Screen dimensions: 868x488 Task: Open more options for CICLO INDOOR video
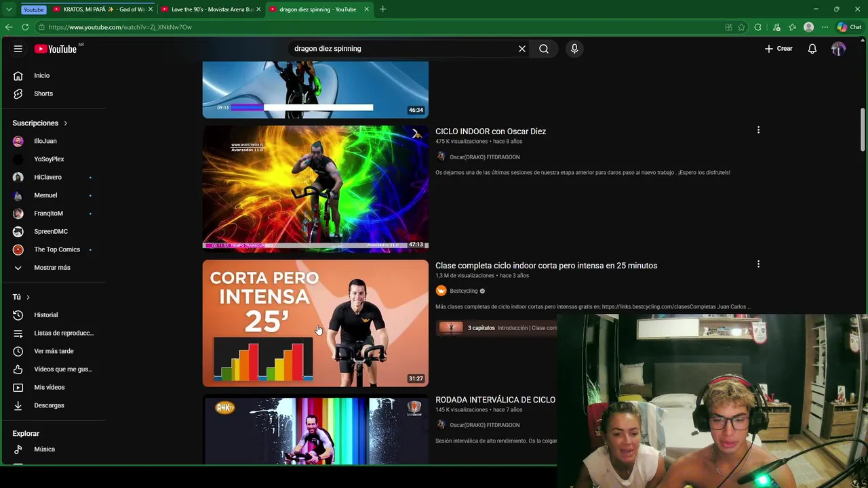pos(758,130)
